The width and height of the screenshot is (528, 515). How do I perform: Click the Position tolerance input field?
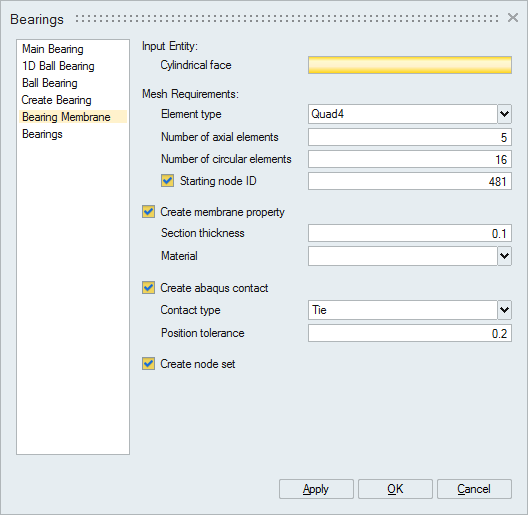coord(410,333)
